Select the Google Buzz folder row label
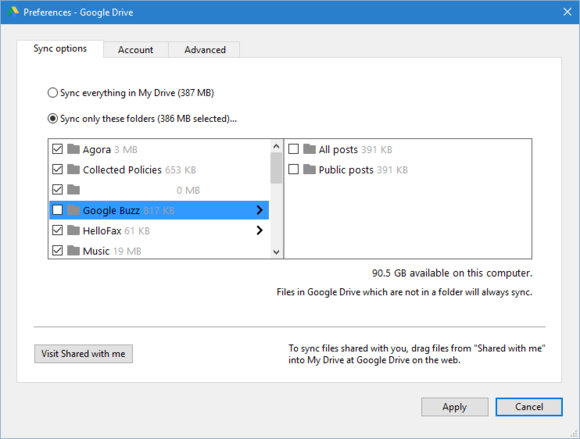This screenshot has width=580, height=439. (x=111, y=210)
